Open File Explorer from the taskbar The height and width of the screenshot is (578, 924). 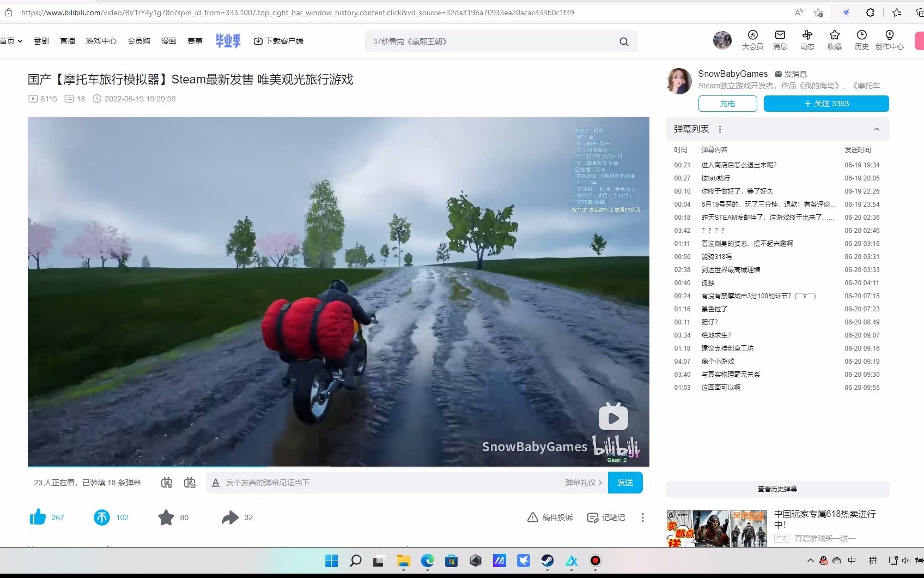coord(403,561)
